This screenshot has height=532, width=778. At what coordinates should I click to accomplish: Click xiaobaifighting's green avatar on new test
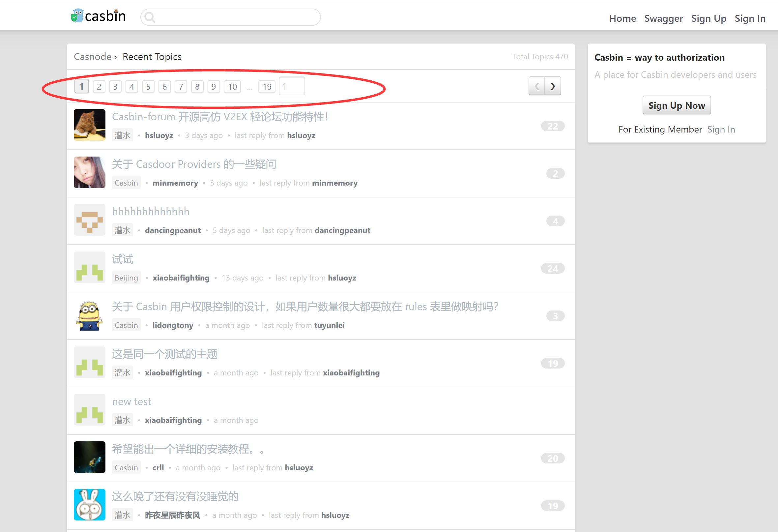pyautogui.click(x=89, y=409)
